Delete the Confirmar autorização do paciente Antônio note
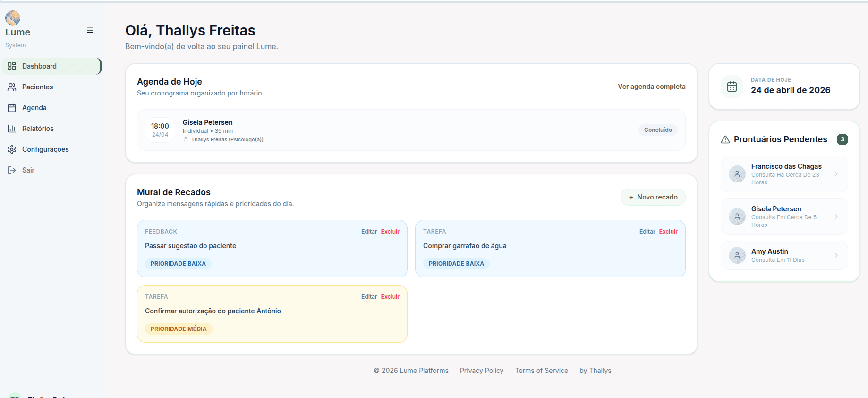The height and width of the screenshot is (398, 868). 390,297
